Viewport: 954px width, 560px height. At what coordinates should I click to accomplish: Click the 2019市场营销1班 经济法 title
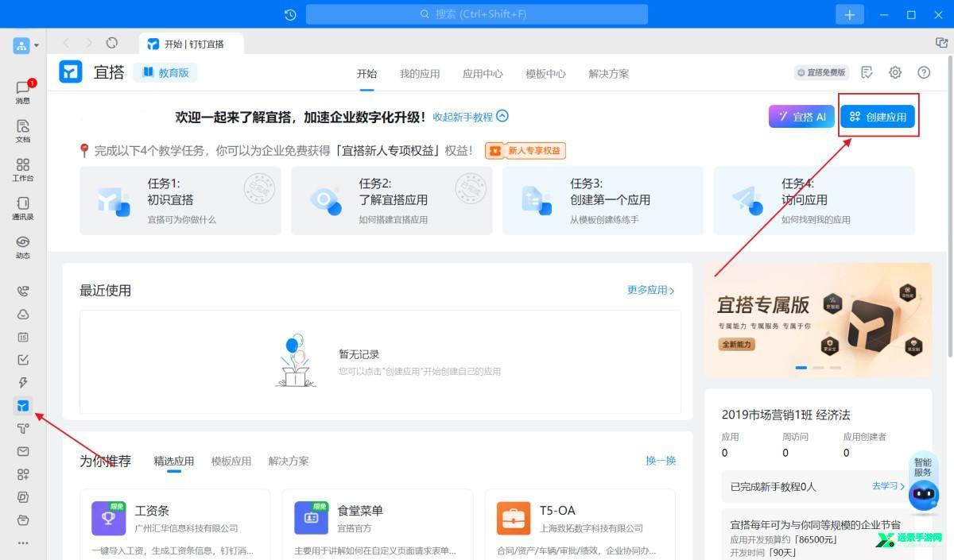click(785, 415)
